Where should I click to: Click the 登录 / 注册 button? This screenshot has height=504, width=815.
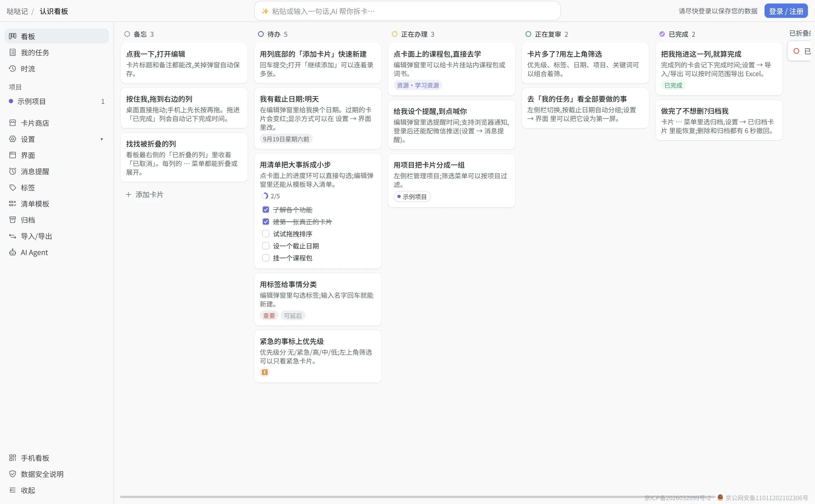pos(786,11)
